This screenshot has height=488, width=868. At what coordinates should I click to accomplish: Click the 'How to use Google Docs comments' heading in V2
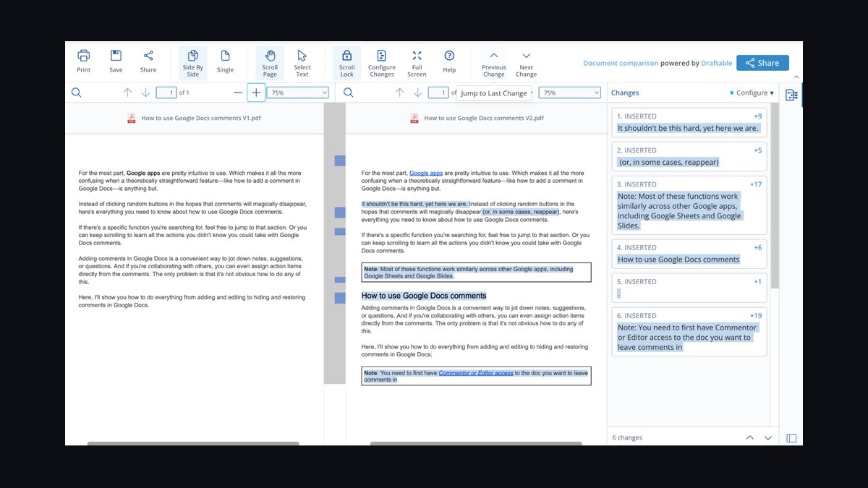[x=424, y=296]
